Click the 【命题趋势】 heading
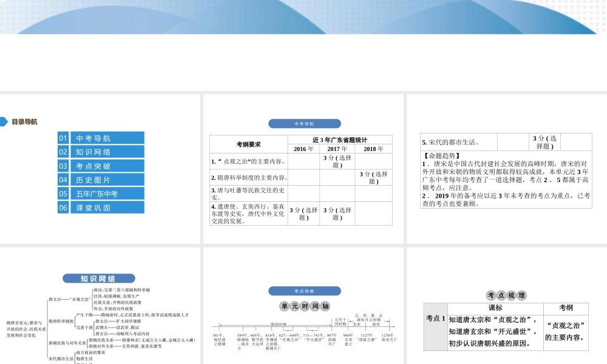Image resolution: width=607 pixels, height=364 pixels. [441, 156]
